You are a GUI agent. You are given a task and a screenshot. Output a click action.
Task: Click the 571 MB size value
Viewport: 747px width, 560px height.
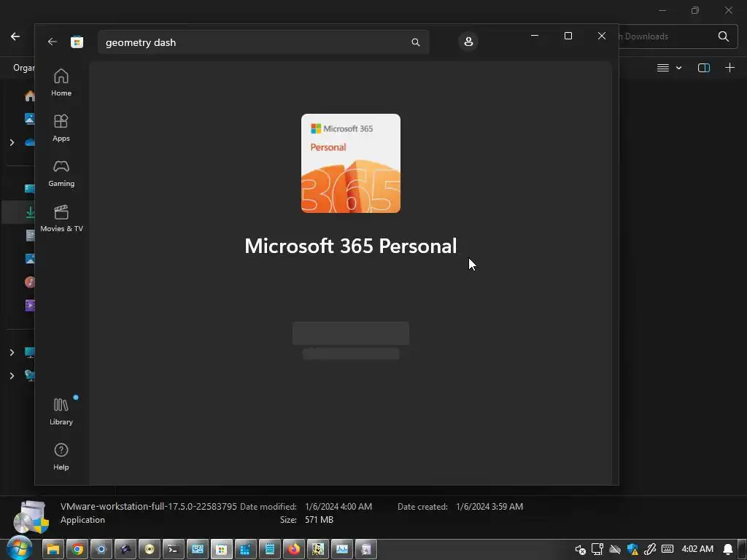tap(320, 519)
